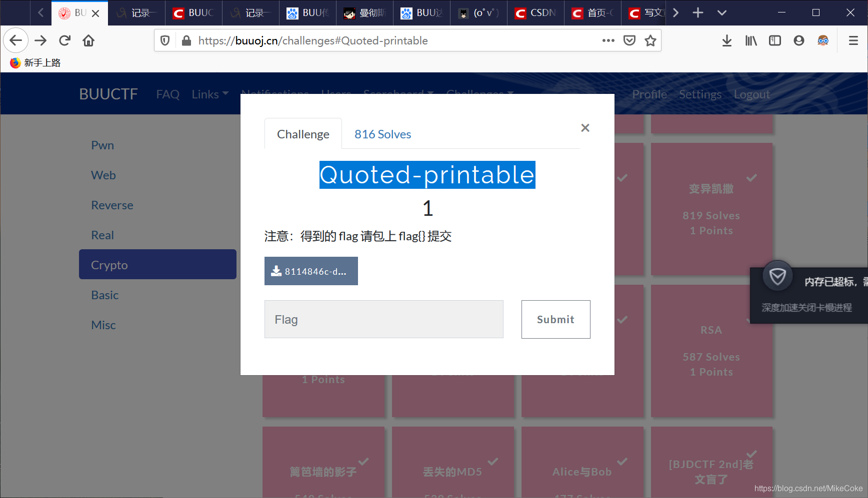Open the Alice与Bob challenge card
The height and width of the screenshot is (498, 868).
(582, 462)
